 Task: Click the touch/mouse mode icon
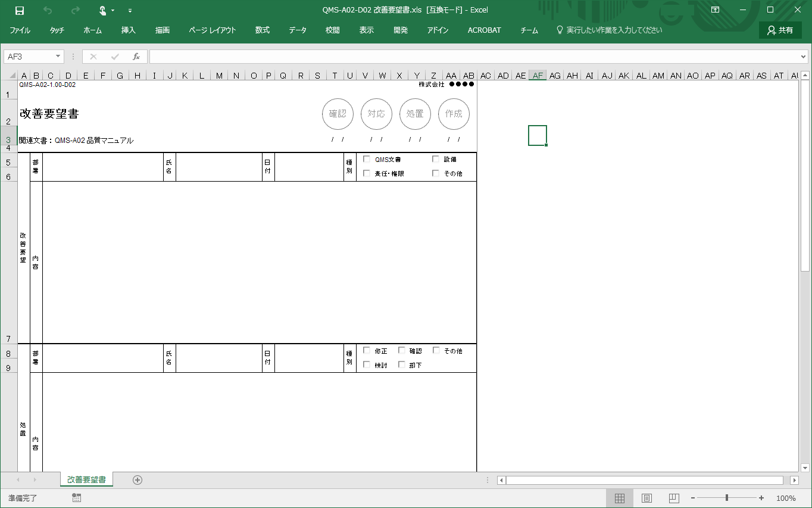coord(102,10)
